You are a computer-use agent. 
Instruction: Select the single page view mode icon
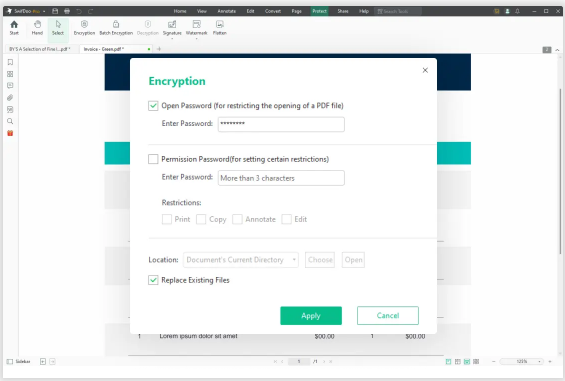[448, 361]
